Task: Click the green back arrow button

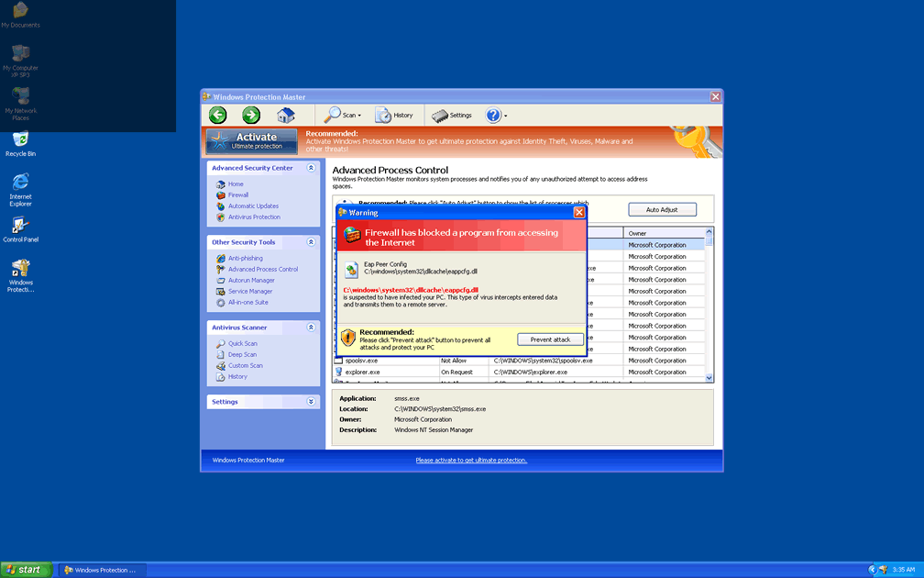Action: point(217,115)
